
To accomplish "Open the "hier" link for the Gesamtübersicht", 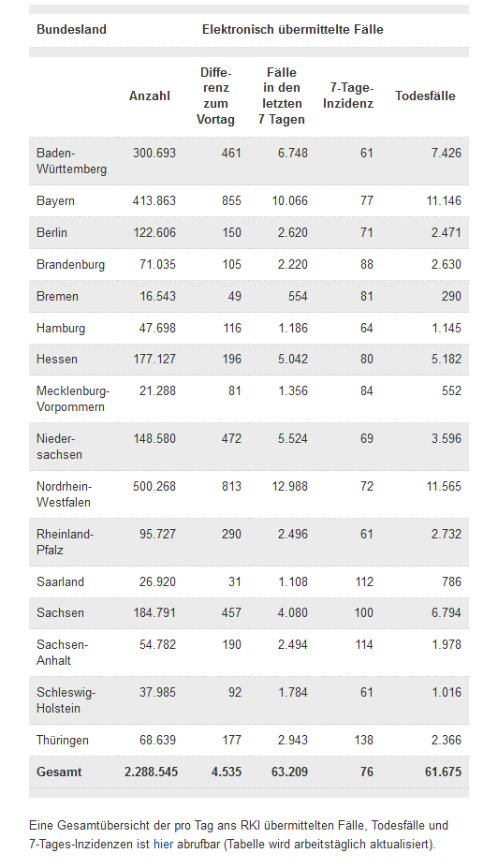I will [x=163, y=845].
